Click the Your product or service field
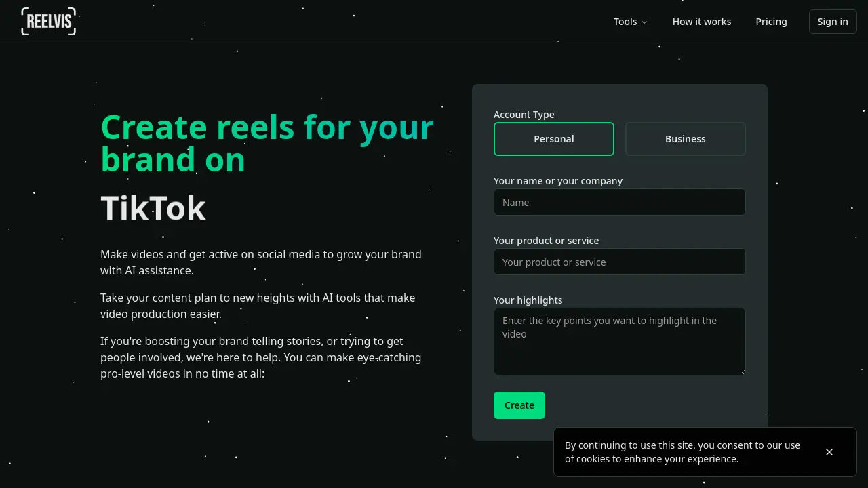This screenshot has height=488, width=868. [619, 262]
